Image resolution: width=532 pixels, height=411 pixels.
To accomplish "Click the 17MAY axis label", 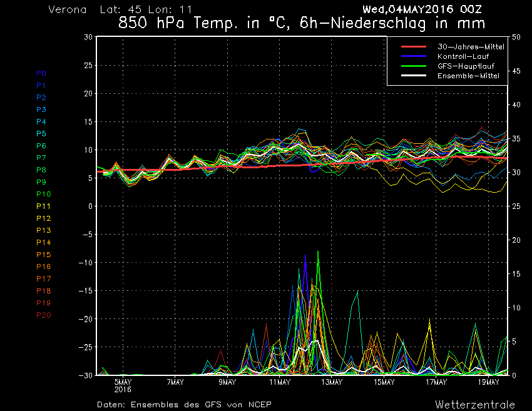I will [x=436, y=382].
